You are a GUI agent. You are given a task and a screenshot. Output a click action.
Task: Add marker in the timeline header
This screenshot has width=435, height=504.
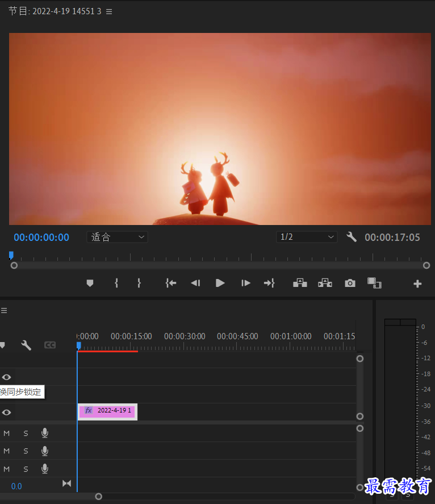[2, 345]
